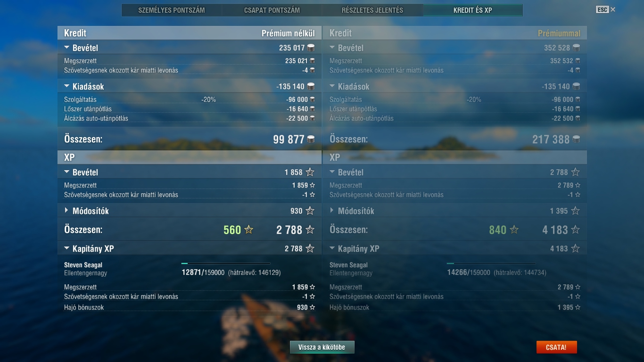Open the Részletes jelentés tab

tap(372, 10)
